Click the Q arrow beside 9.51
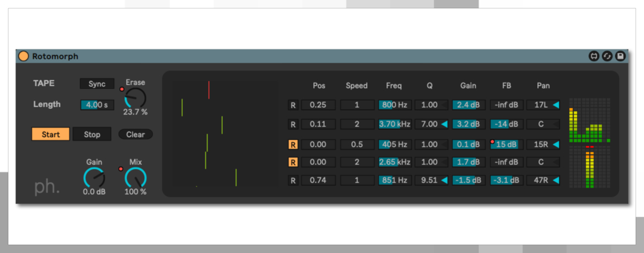Viewport: 644px width, 253px height. (x=444, y=180)
